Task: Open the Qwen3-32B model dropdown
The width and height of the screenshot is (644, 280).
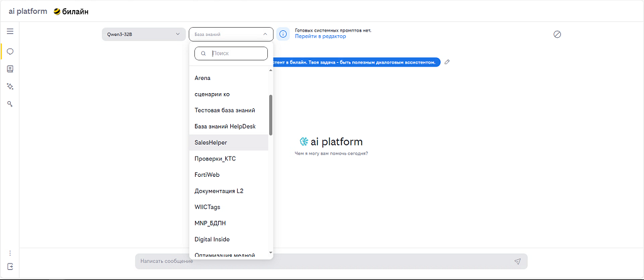Action: click(x=144, y=34)
